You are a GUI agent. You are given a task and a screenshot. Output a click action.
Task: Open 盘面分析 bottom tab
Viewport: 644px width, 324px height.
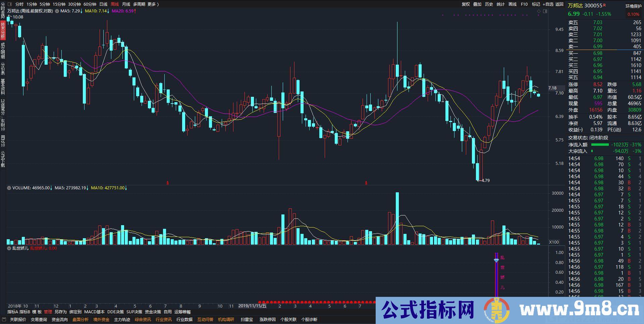click(x=80, y=320)
